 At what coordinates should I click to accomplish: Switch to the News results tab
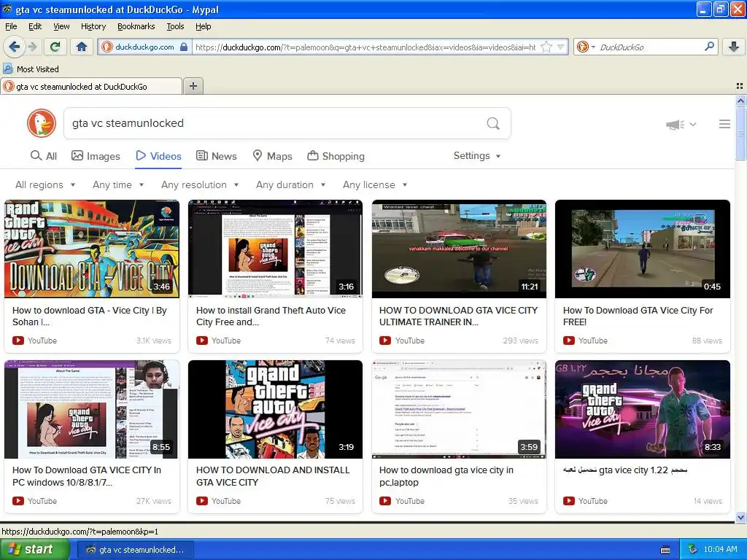pyautogui.click(x=216, y=156)
